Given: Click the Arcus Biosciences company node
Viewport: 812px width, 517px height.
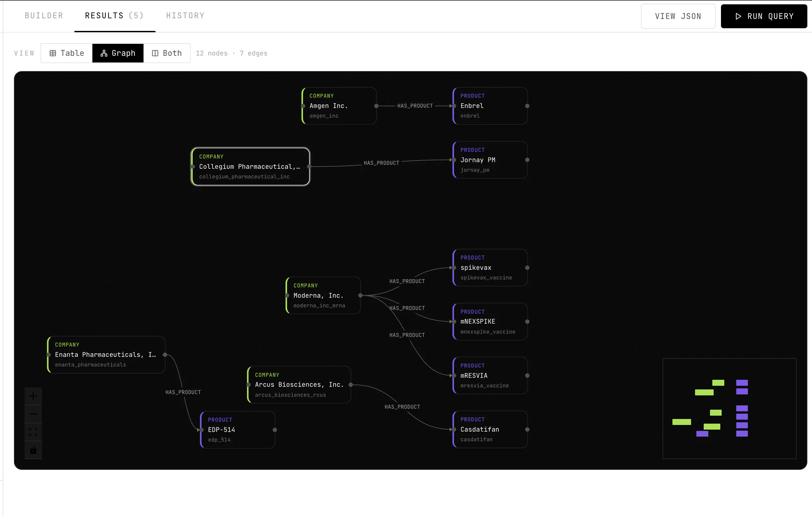Looking at the screenshot, I should tap(299, 385).
